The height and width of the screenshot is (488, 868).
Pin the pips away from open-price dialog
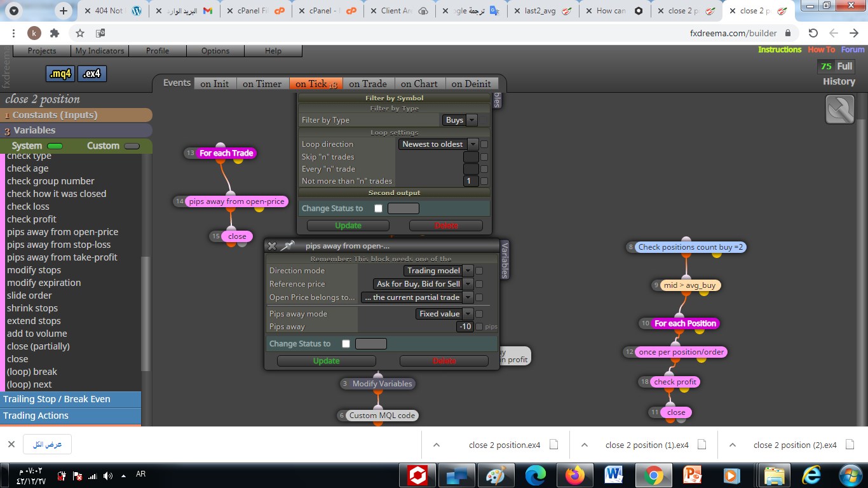pyautogui.click(x=288, y=246)
